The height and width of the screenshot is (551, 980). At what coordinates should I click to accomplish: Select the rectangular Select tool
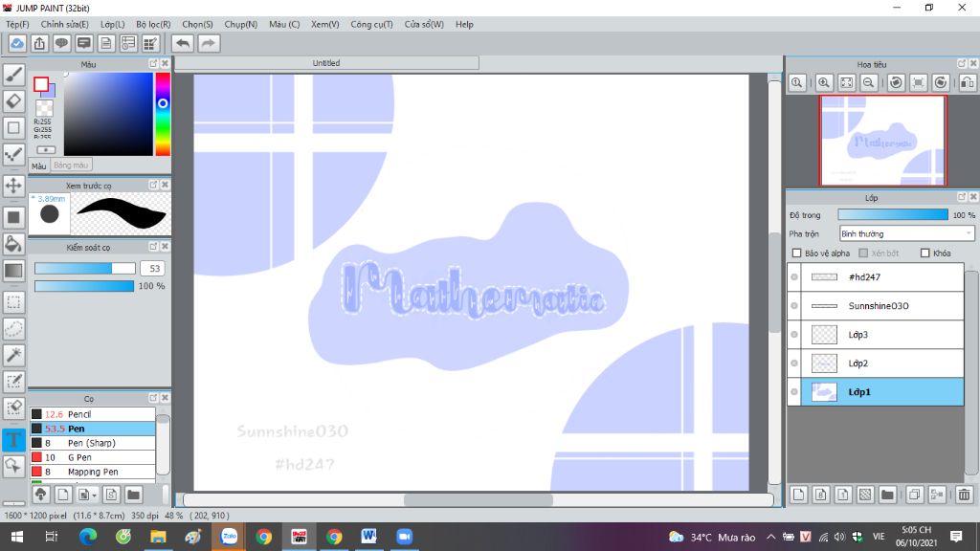[13, 302]
